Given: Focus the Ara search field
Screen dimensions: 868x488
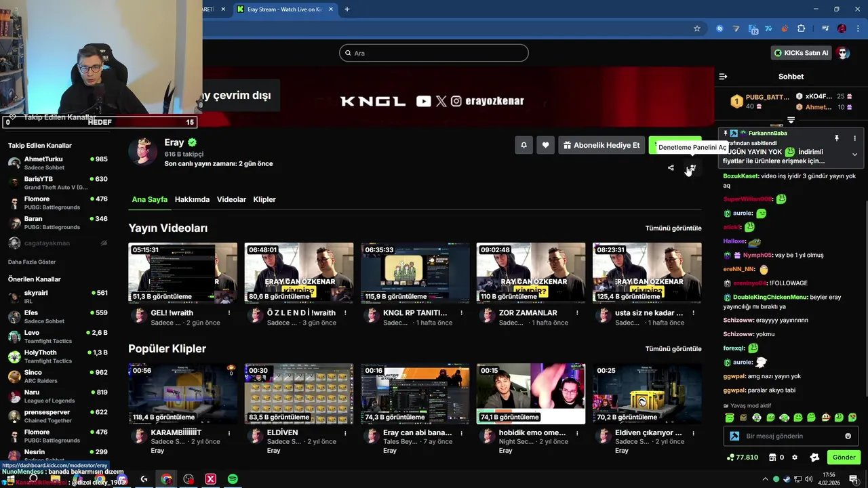Looking at the screenshot, I should pos(434,53).
